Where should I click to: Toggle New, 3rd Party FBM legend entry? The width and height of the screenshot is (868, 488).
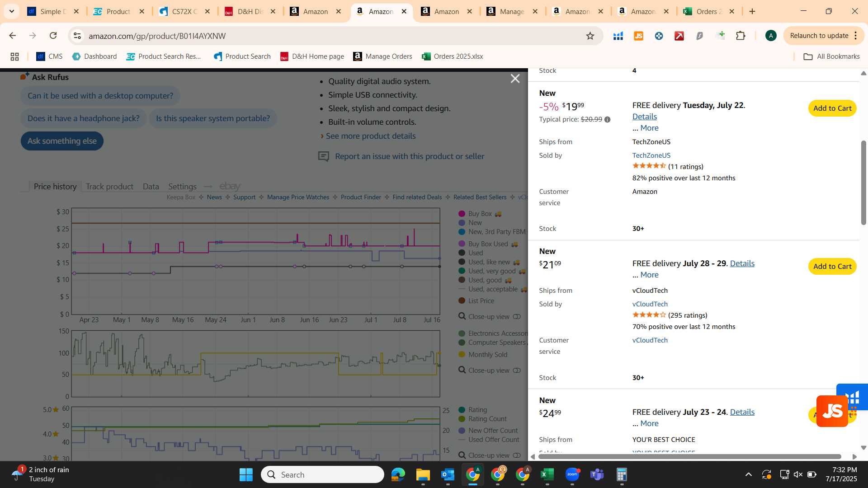pyautogui.click(x=492, y=232)
